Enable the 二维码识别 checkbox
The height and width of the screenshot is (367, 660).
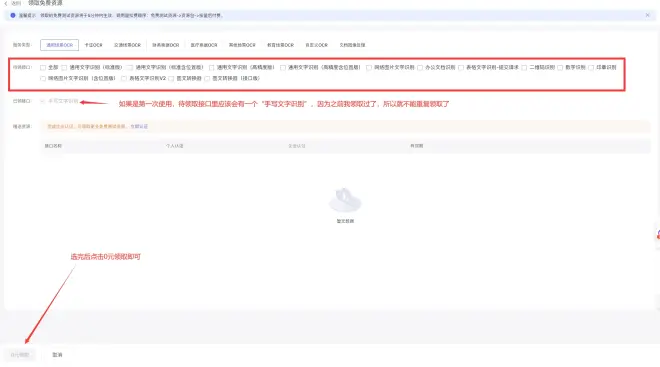[x=524, y=67]
